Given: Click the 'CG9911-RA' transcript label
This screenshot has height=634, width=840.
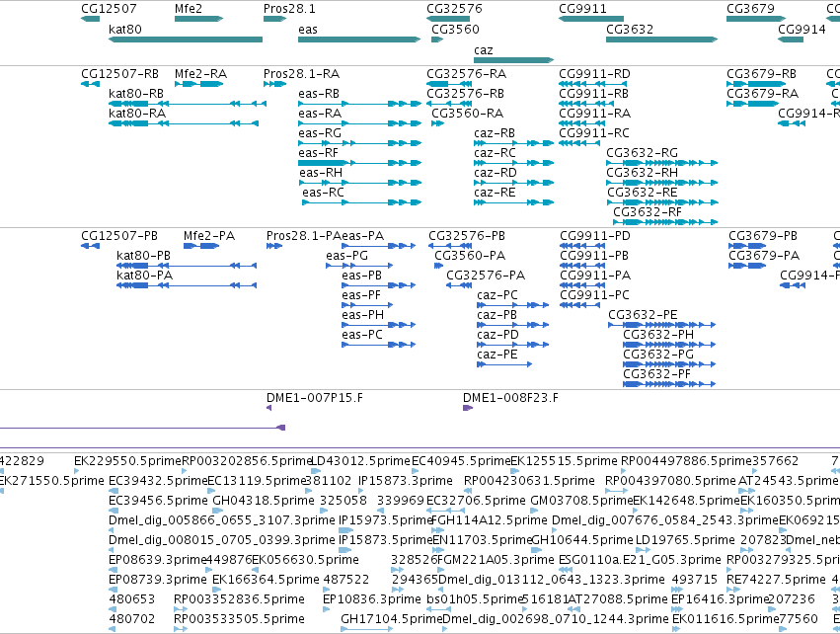Looking at the screenshot, I should pos(594,114).
